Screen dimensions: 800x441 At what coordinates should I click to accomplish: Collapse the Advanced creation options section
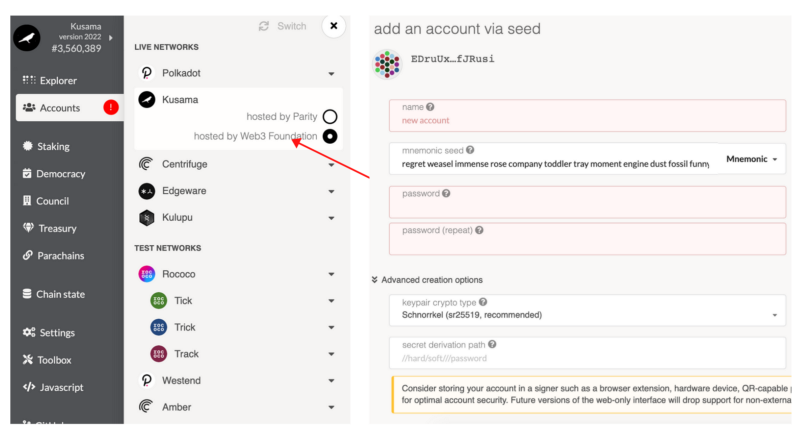pos(427,280)
